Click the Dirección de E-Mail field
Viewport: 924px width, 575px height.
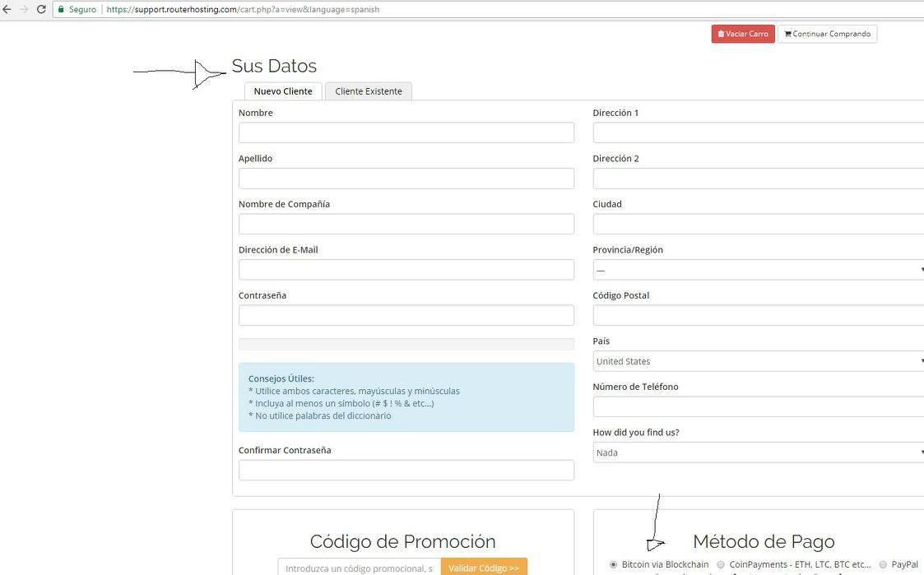pos(406,270)
